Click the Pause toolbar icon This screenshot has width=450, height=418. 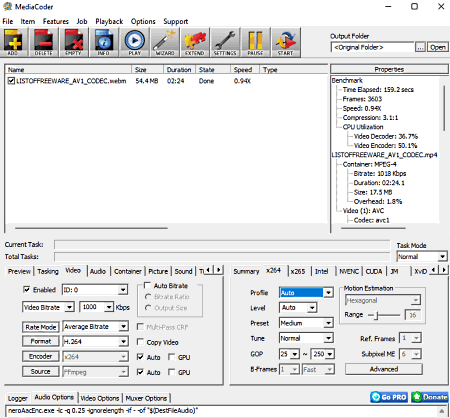pos(255,43)
